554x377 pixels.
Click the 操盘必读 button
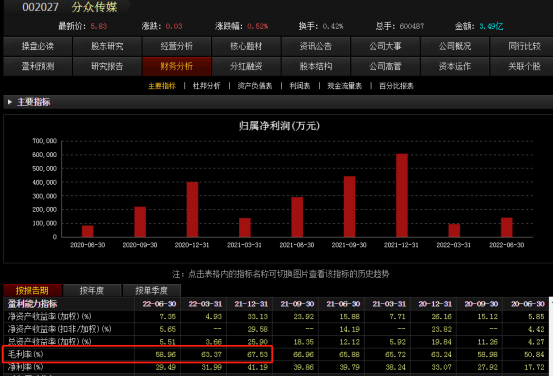coord(37,46)
